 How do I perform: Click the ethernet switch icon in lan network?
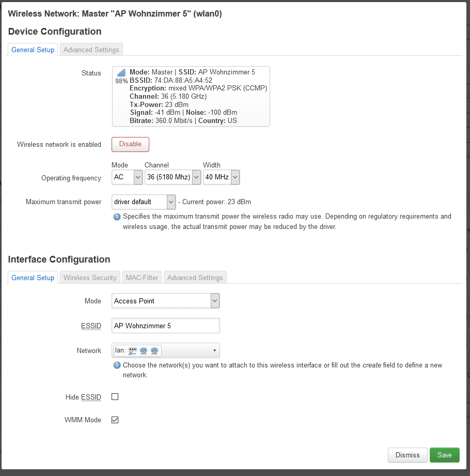(x=132, y=351)
